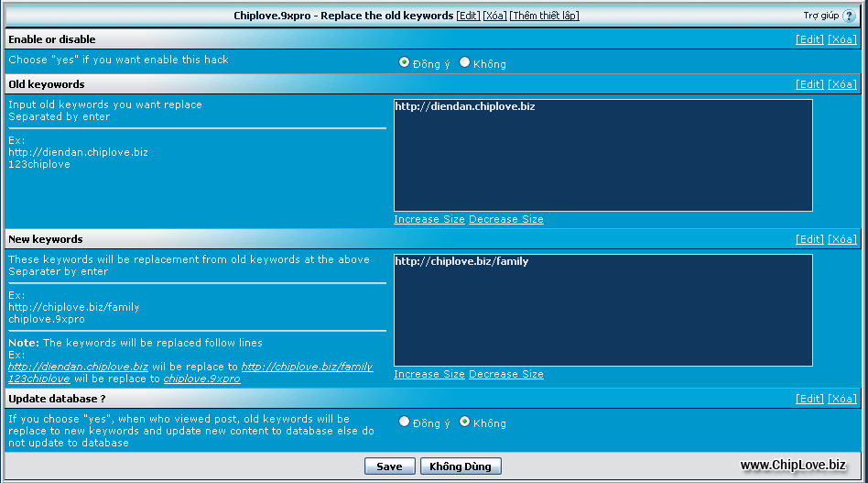Viewport: 868px width, 483px height.
Task: Click the Save button
Action: coord(390,467)
